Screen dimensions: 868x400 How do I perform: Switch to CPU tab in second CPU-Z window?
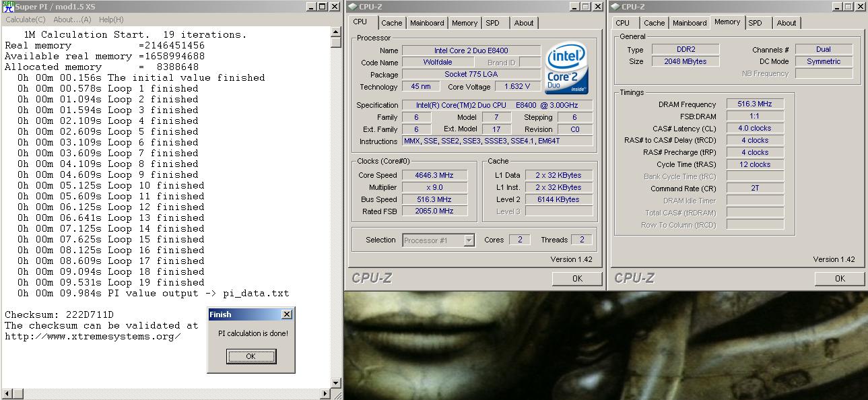[x=623, y=23]
